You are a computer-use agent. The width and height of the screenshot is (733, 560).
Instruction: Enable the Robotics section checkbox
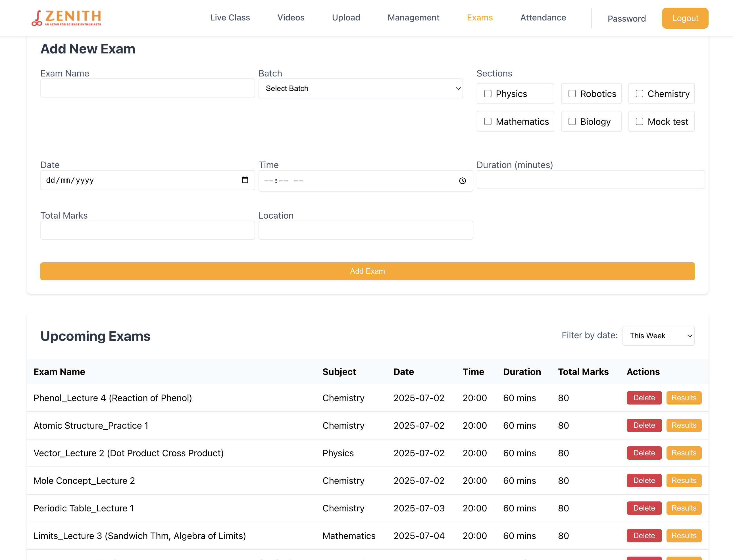point(572,94)
